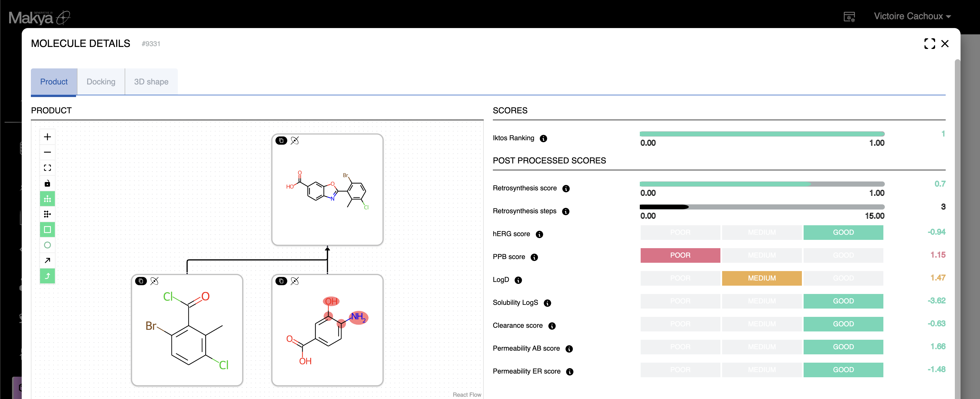Open 3D view icon on acyl chloride reactant
Image resolution: width=980 pixels, height=399 pixels.
tap(154, 281)
